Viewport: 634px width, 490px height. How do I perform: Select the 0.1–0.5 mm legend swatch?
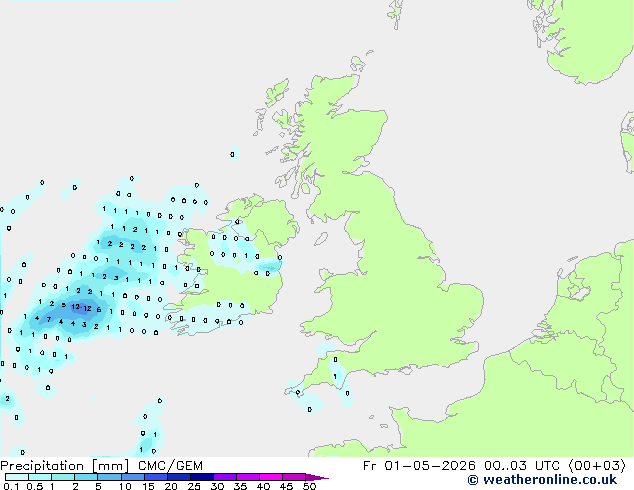click(x=17, y=477)
